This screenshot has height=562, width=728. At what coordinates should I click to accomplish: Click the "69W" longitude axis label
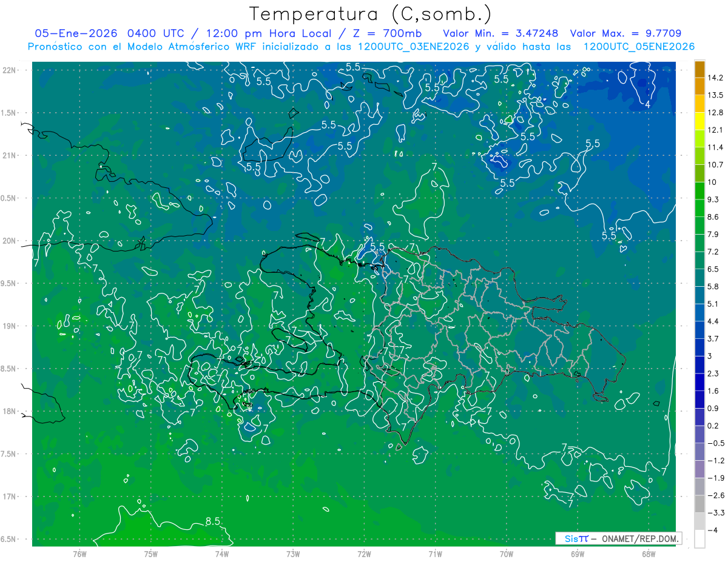[x=577, y=554]
